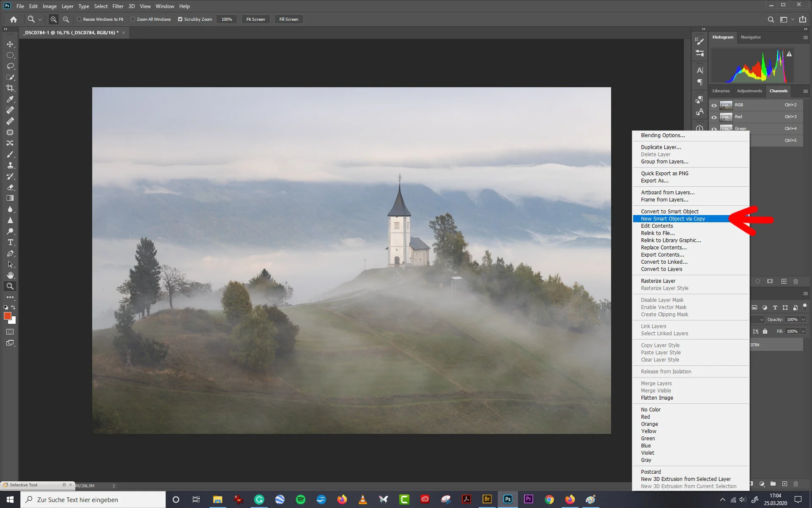The image size is (812, 508).
Task: Select the Move tool
Action: (10, 44)
